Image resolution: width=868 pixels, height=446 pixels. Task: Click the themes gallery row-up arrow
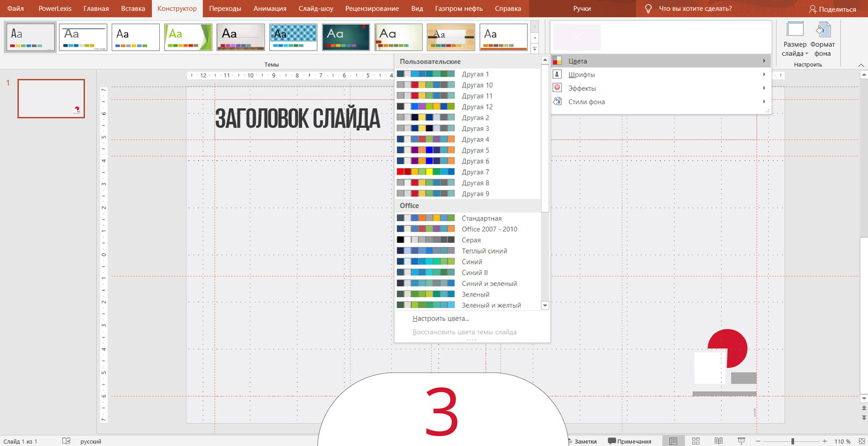tap(535, 27)
